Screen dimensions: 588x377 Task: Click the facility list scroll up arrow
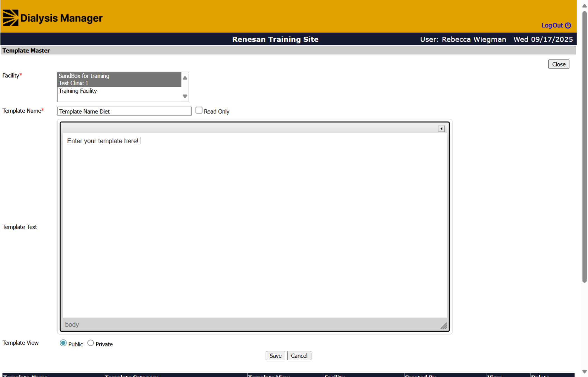185,78
